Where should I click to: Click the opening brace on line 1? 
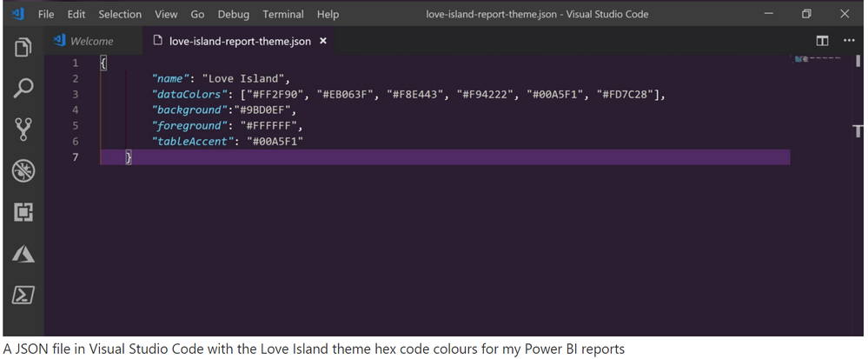pyautogui.click(x=103, y=63)
